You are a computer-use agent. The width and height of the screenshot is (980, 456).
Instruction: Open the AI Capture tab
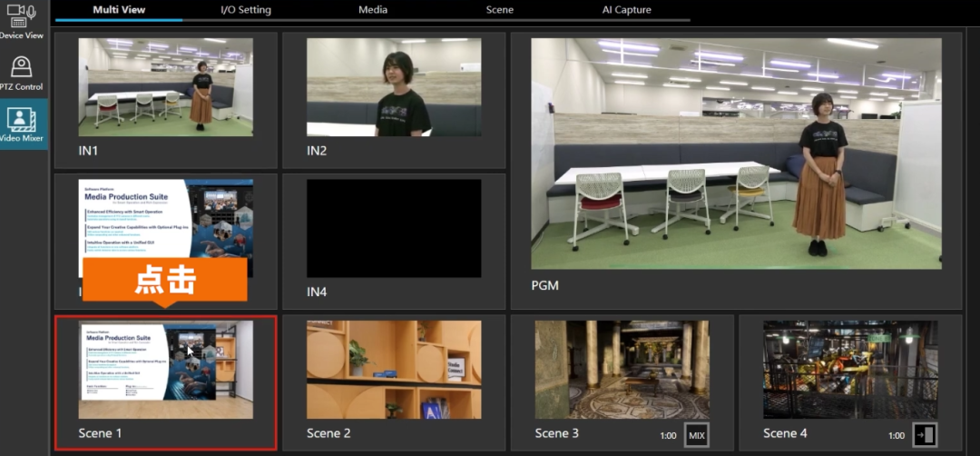tap(627, 10)
